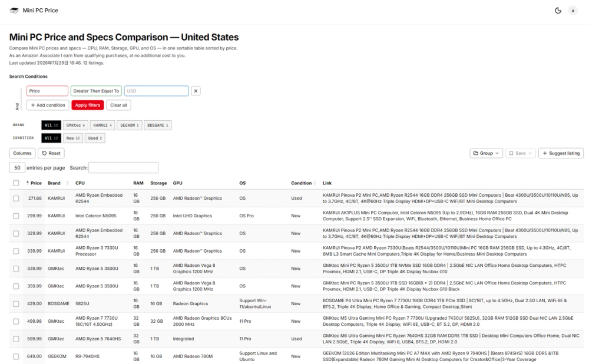Click the Mini PC Price site title

(x=40, y=11)
